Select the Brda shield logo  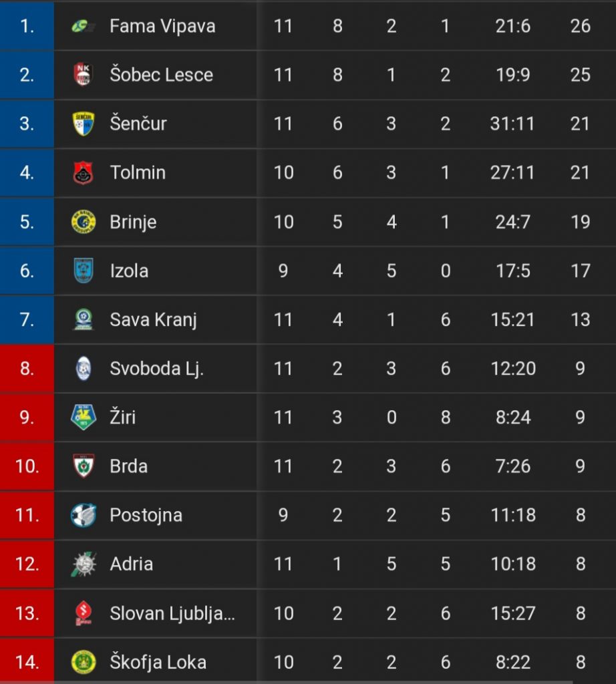(x=84, y=466)
